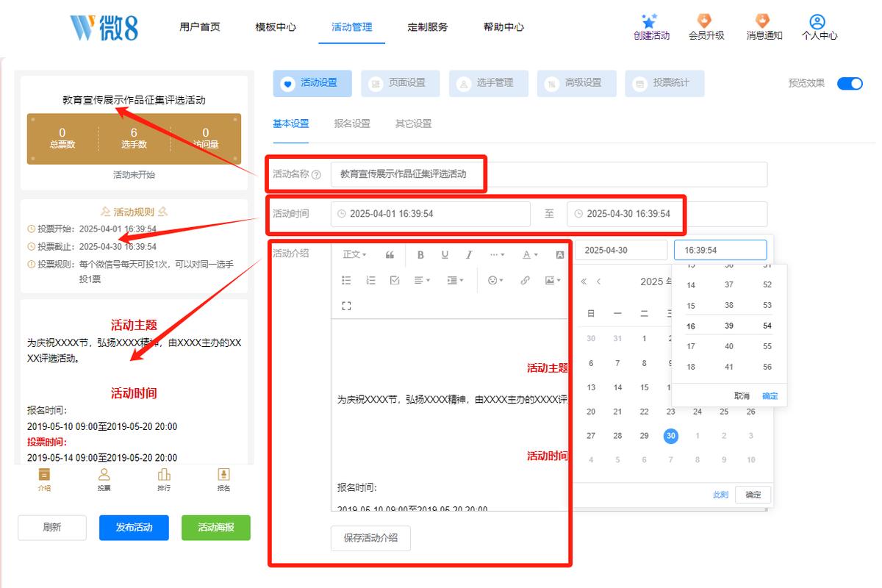The image size is (882, 588).
Task: Click the 发布活动 button
Action: point(134,528)
